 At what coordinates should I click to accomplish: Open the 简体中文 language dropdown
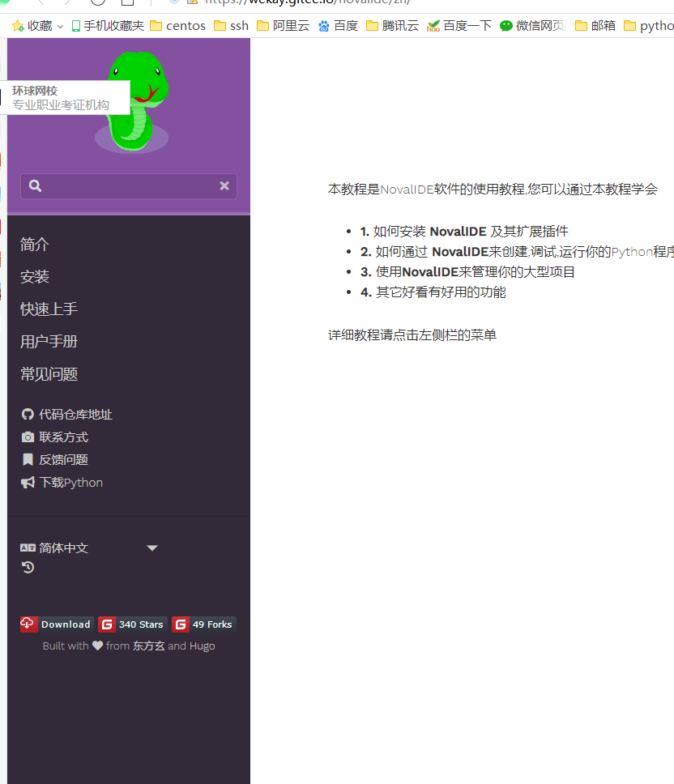click(x=89, y=548)
